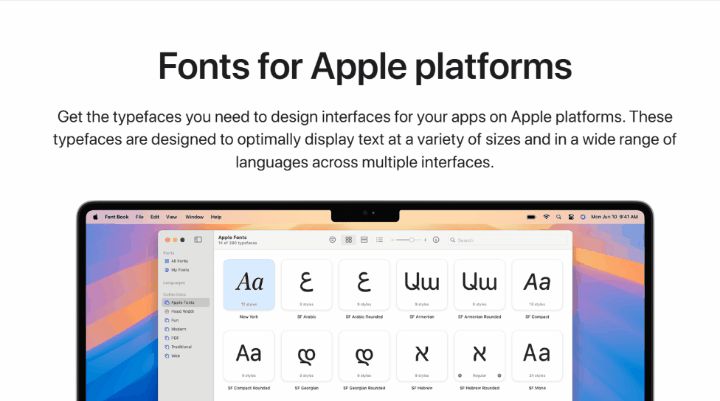Open the Apple menu logo
This screenshot has width=720, height=401.
pyautogui.click(x=96, y=217)
